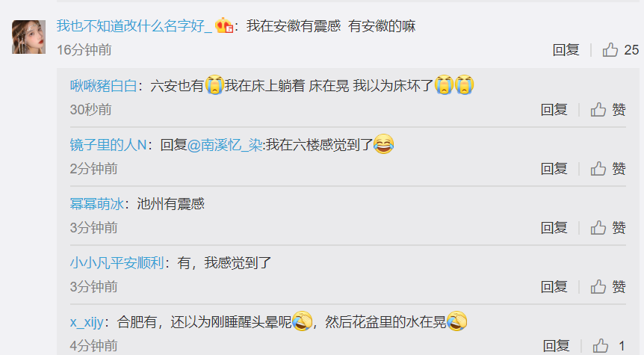
Task: Reply to 啾啾猪白白's 30秒前 comment
Action: click(554, 110)
